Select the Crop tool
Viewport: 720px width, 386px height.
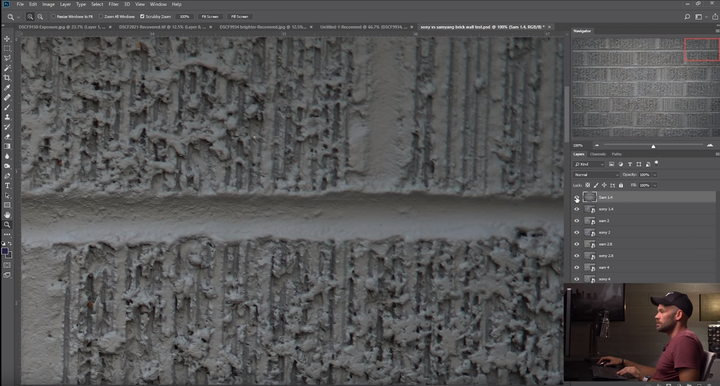(x=7, y=78)
